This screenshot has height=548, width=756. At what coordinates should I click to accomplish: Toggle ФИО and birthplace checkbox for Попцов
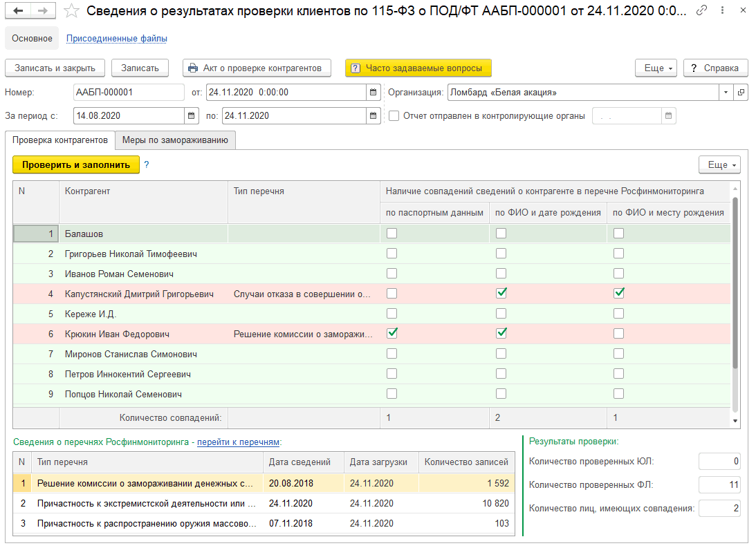pos(619,394)
